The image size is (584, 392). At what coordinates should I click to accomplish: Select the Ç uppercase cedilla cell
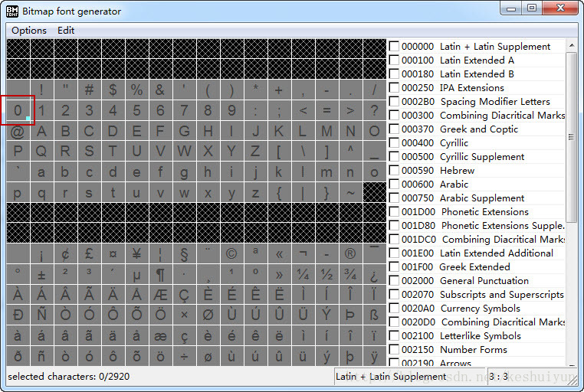[x=184, y=295]
